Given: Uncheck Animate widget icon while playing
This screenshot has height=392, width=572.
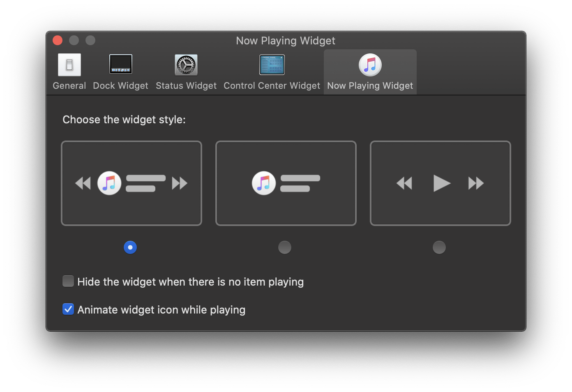Looking at the screenshot, I should [68, 309].
